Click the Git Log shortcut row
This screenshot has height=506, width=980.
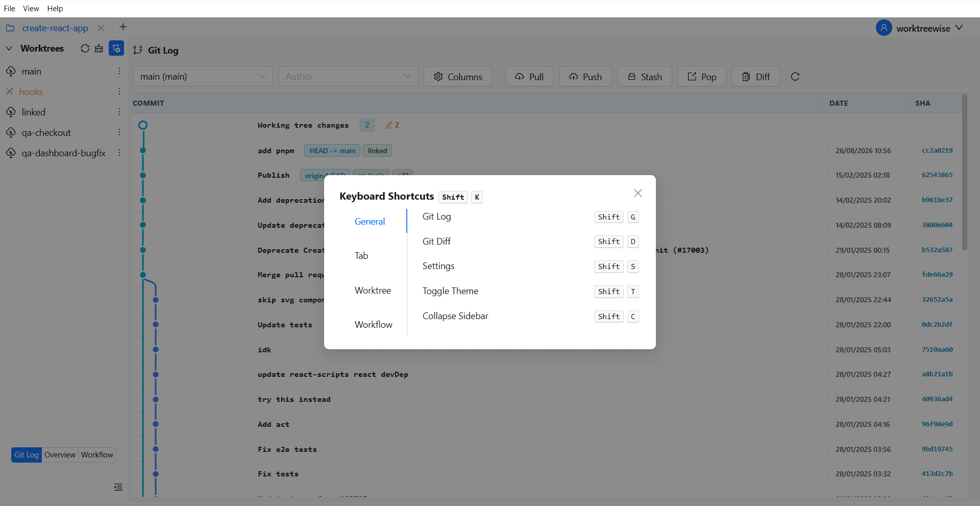(531, 217)
